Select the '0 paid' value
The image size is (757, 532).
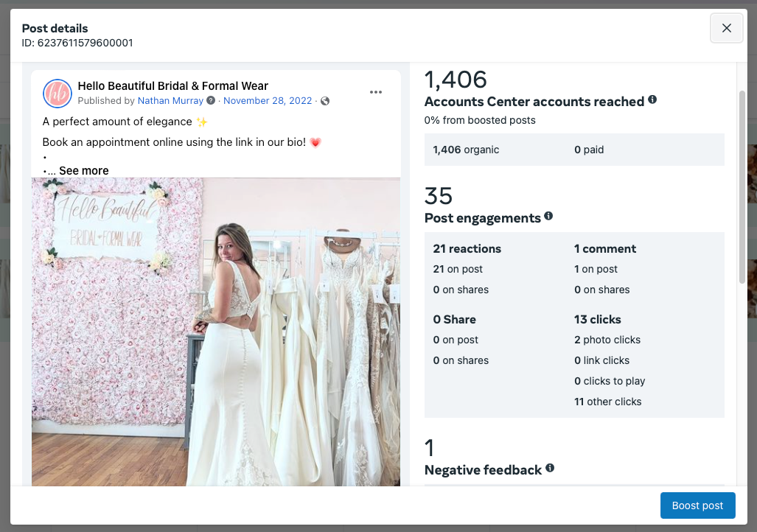[x=589, y=150]
